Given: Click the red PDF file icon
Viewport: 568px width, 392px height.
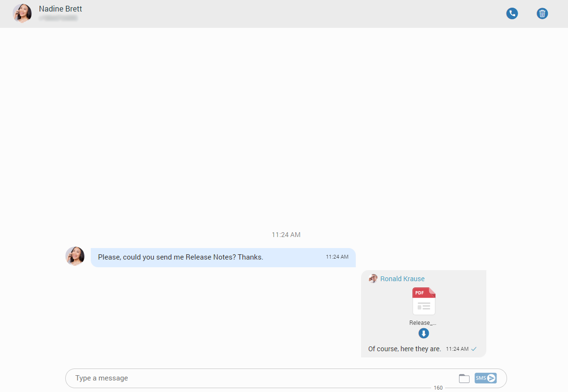Looking at the screenshot, I should pyautogui.click(x=423, y=300).
